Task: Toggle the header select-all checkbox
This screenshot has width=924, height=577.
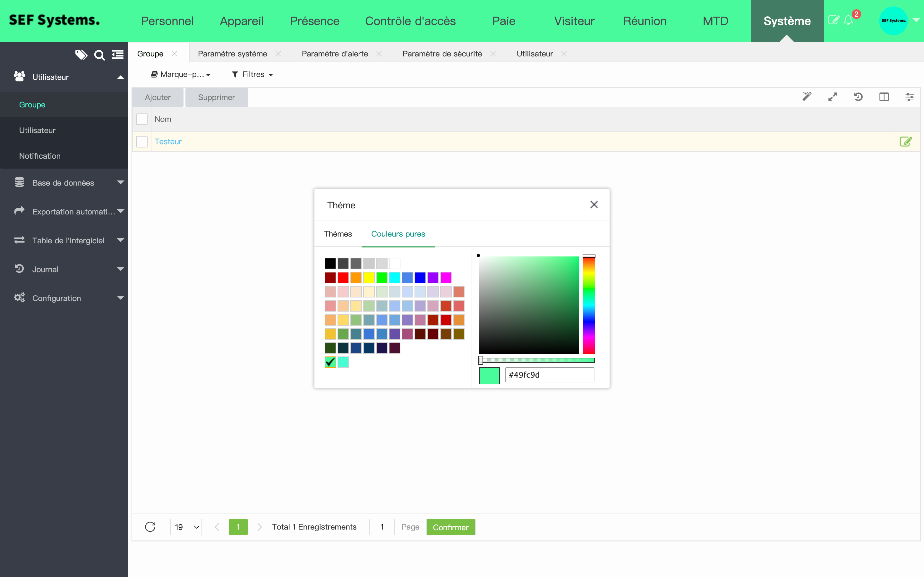Action: pyautogui.click(x=142, y=119)
